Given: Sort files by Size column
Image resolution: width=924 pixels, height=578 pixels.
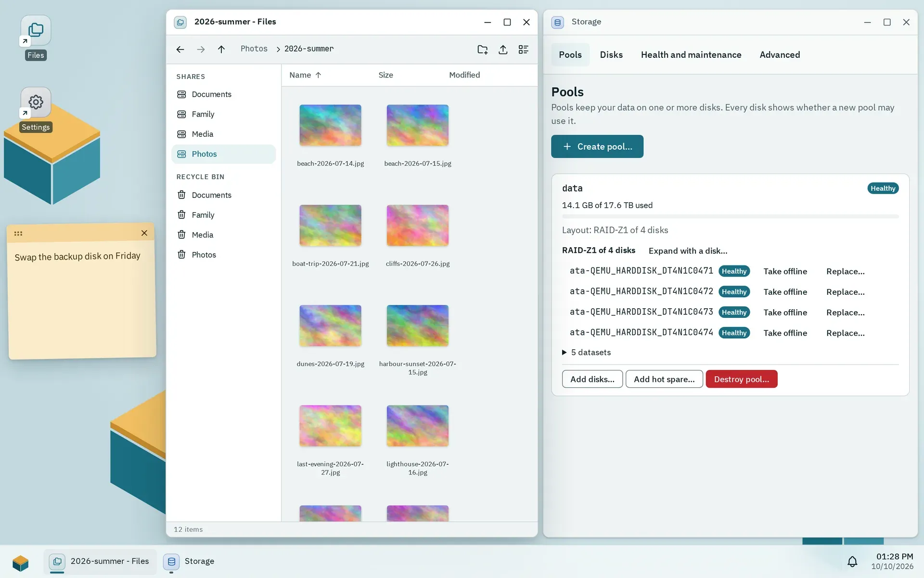Looking at the screenshot, I should [385, 75].
